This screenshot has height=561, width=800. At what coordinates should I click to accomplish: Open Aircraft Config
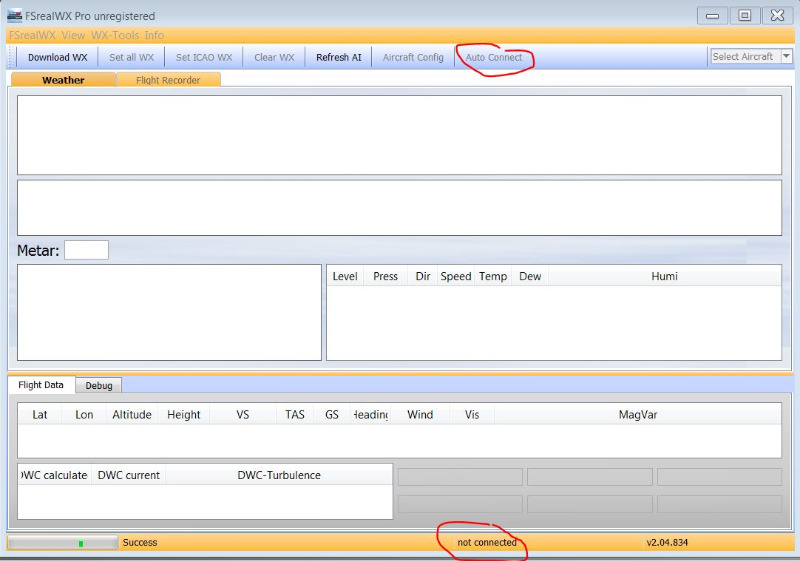click(x=413, y=57)
